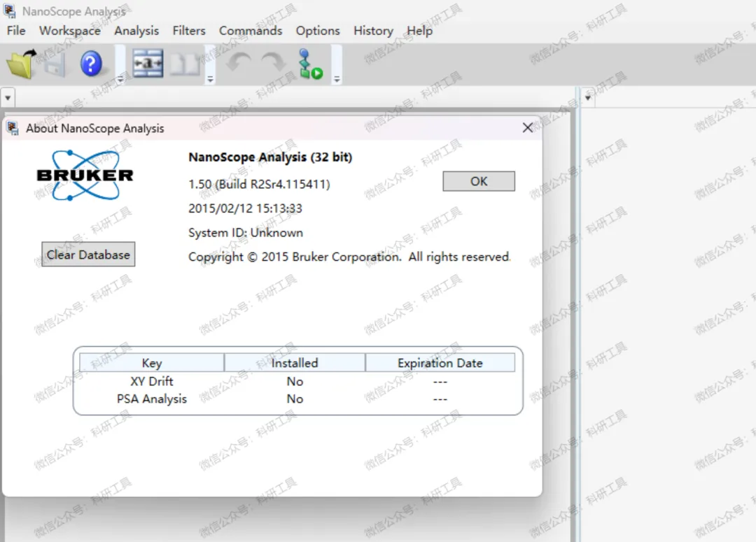Viewport: 756px width, 542px height.
Task: Open the File menu
Action: pyautogui.click(x=16, y=31)
